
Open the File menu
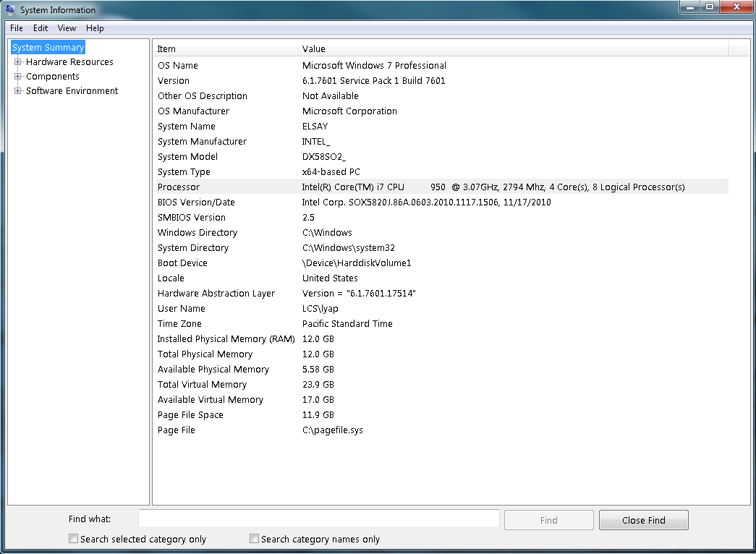click(x=17, y=28)
